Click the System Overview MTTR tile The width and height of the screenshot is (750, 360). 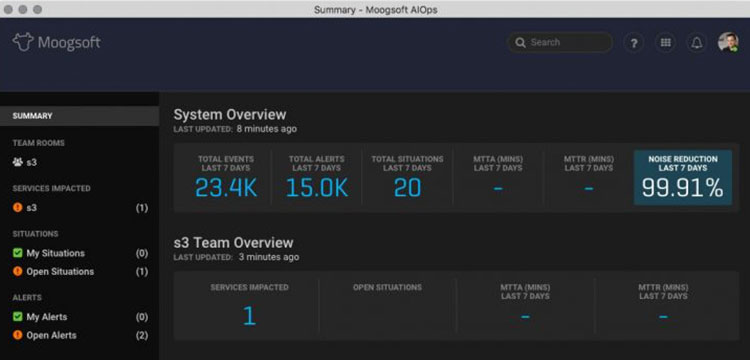click(588, 177)
